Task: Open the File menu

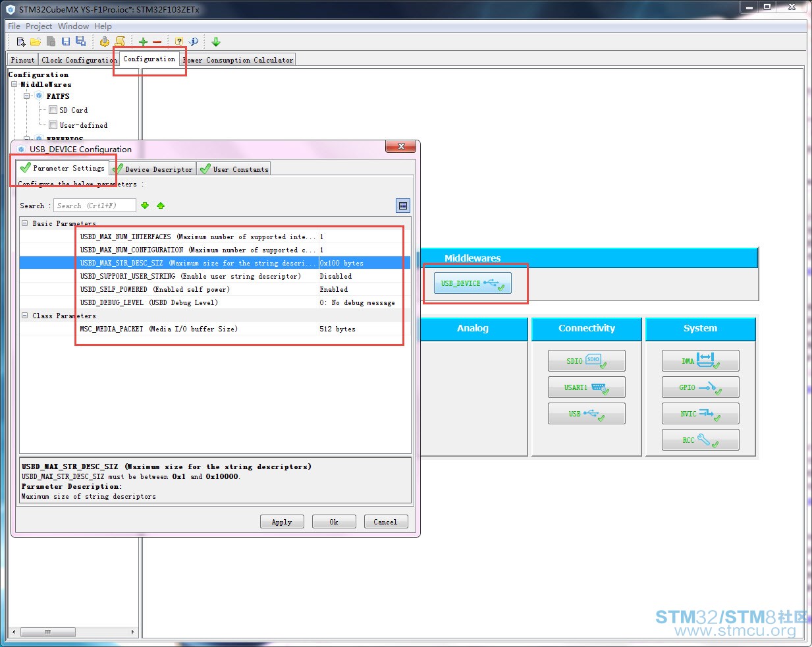Action: pyautogui.click(x=14, y=26)
